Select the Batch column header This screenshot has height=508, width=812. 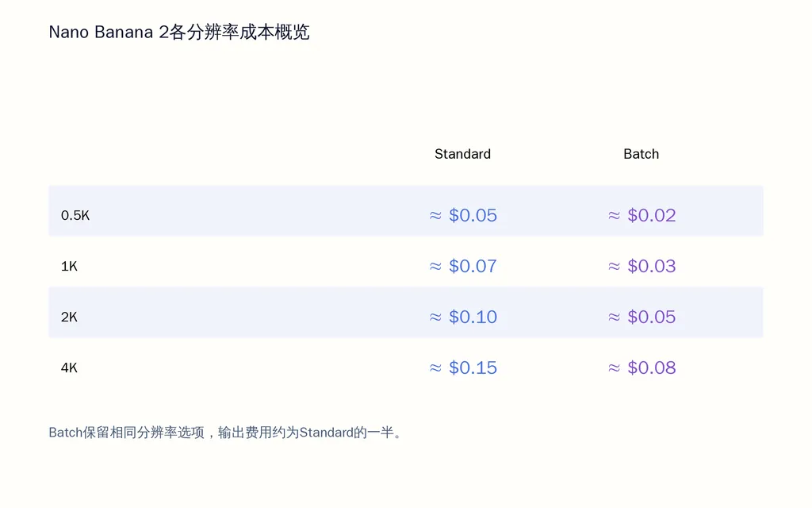click(641, 154)
